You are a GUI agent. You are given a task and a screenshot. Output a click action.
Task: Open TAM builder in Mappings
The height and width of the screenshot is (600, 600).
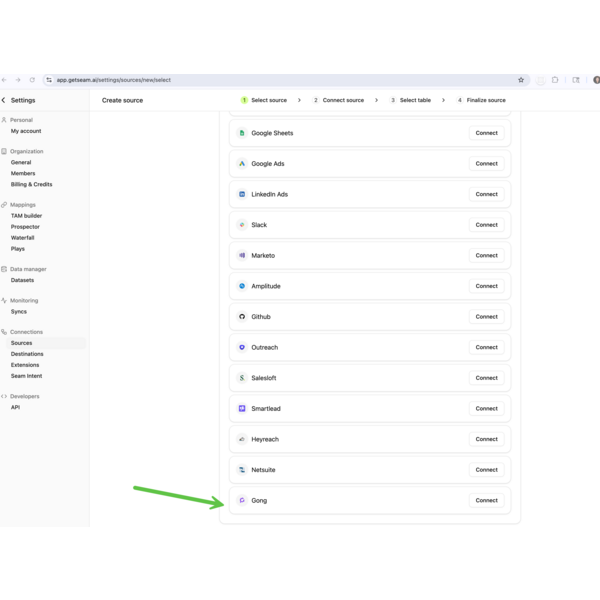coord(26,216)
